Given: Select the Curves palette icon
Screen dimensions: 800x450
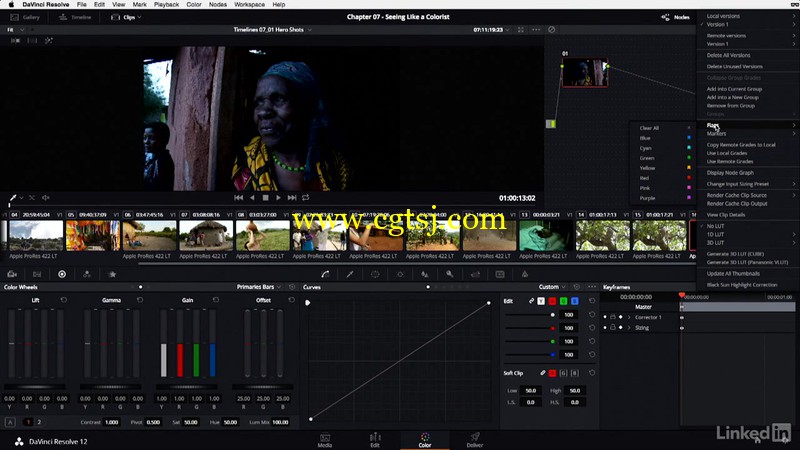Looking at the screenshot, I should point(325,274).
